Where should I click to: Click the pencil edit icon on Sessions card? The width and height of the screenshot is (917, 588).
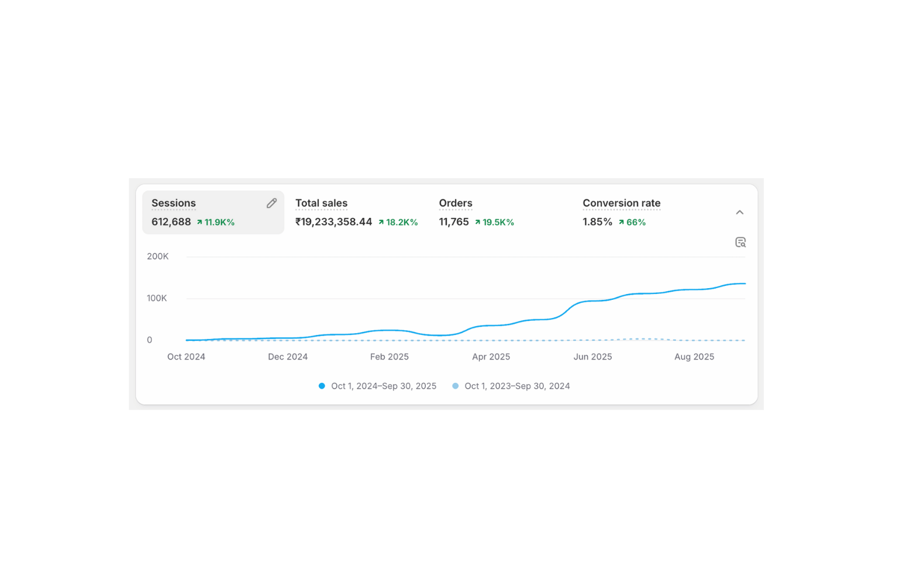(271, 203)
